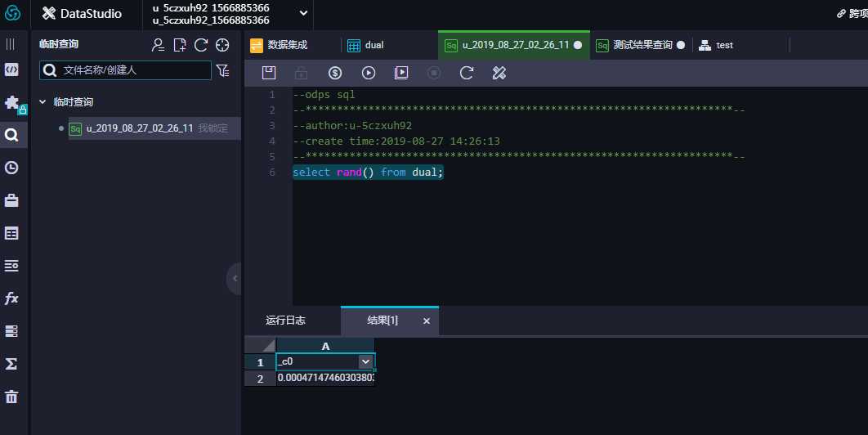This screenshot has height=435, width=868.
Task: Click the DataWorks logo icon
Action: tap(12, 13)
